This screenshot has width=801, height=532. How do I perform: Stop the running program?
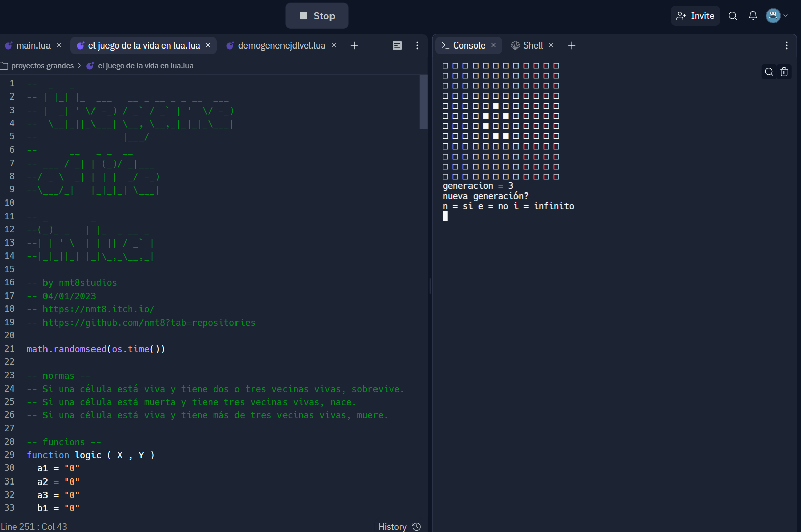317,16
